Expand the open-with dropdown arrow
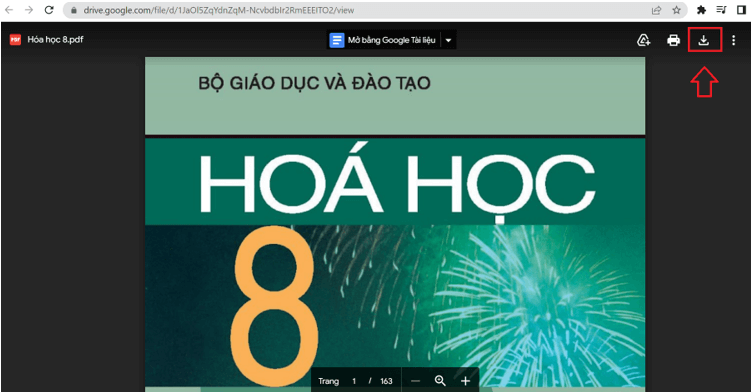The width and height of the screenshot is (752, 392). [x=448, y=40]
